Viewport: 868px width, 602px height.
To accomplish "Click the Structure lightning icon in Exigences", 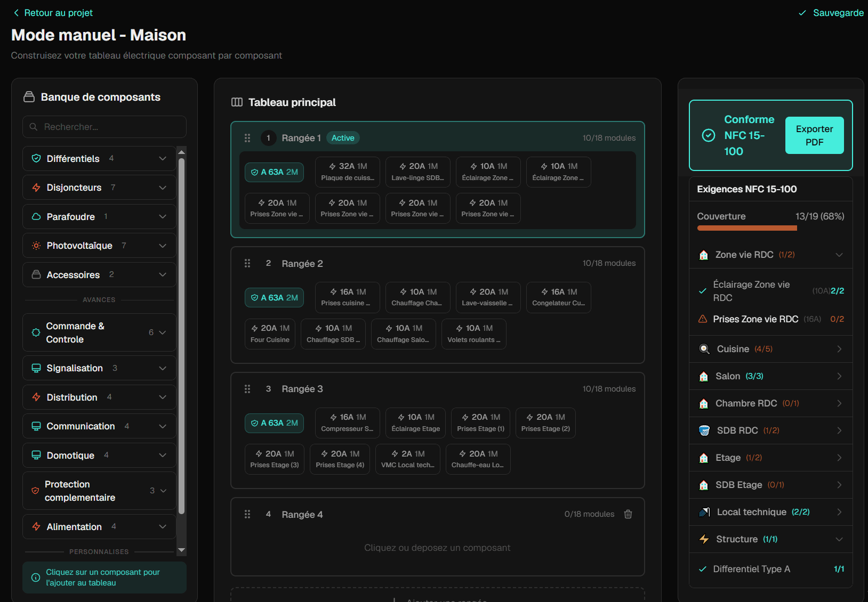I will click(704, 539).
